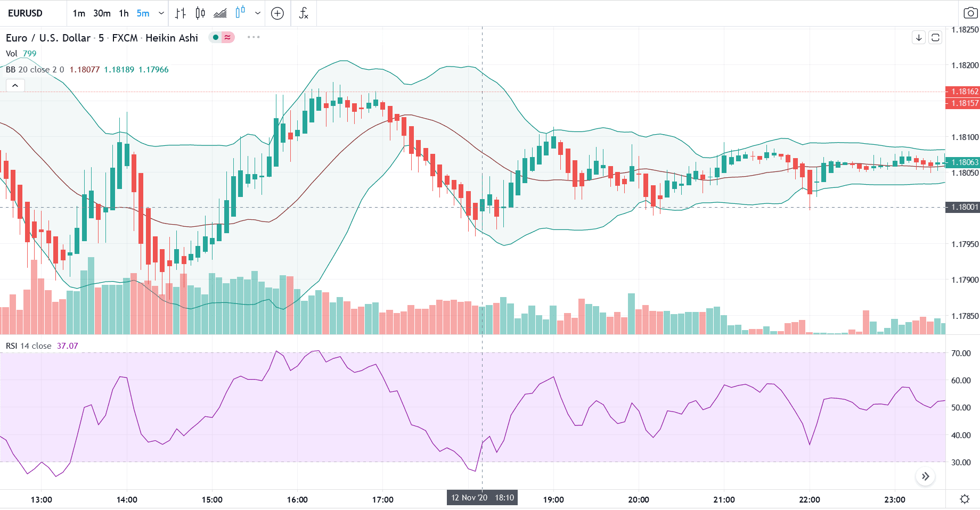Click the green market status dot
Screen dimensions: 980x510
point(216,37)
